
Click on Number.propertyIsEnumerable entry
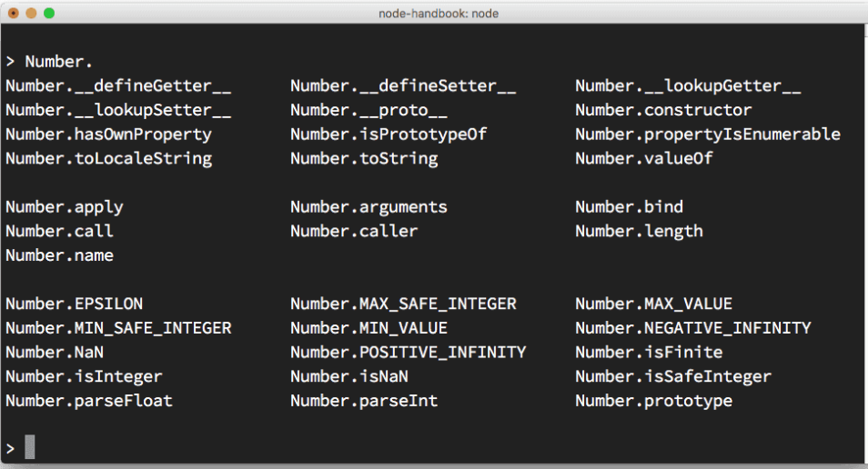pos(708,135)
